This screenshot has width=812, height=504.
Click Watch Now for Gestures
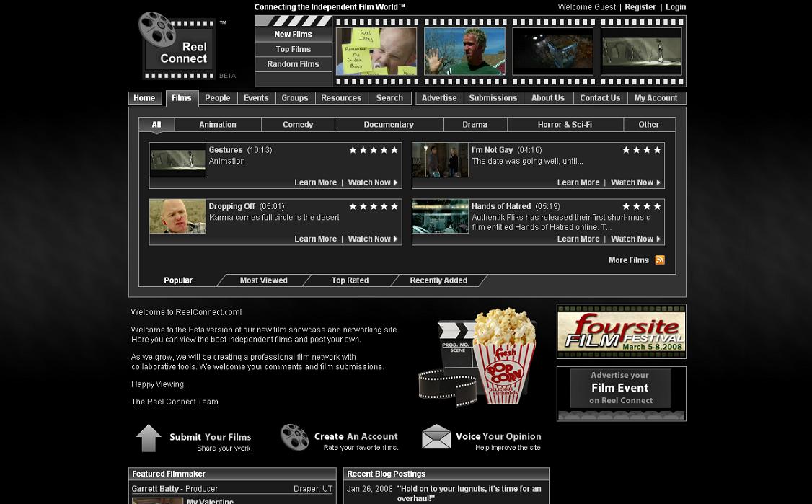tap(372, 182)
